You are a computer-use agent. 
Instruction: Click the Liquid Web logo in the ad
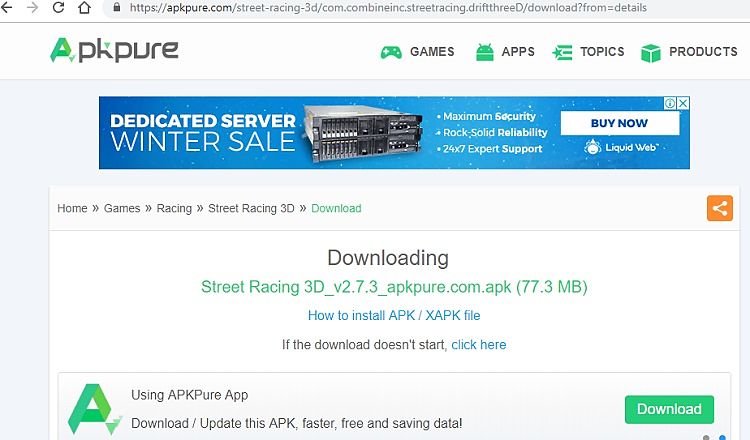[621, 147]
